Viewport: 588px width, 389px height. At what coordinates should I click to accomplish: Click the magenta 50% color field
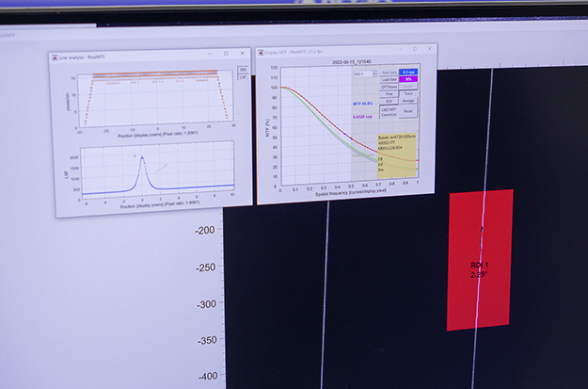[x=408, y=79]
